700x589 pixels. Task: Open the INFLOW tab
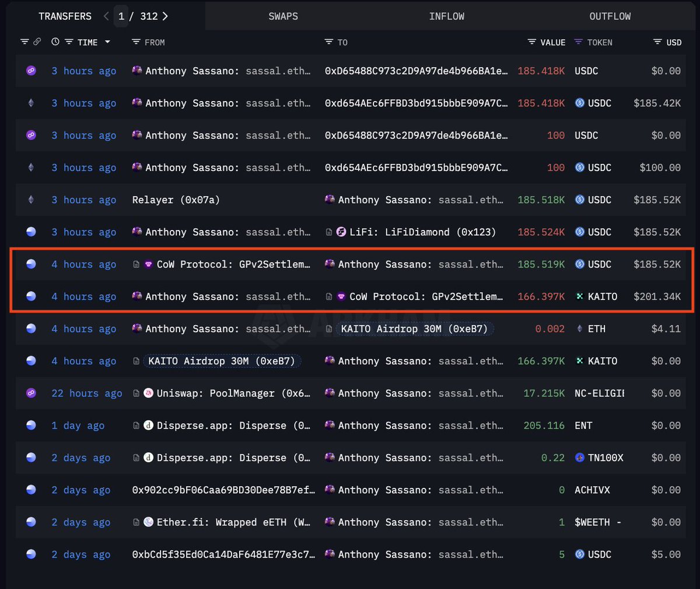coord(447,16)
